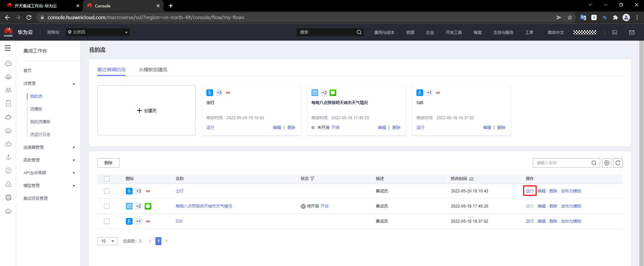Click the plus icon to create a flow
Viewport: 644px width, 266px height.
[140, 110]
